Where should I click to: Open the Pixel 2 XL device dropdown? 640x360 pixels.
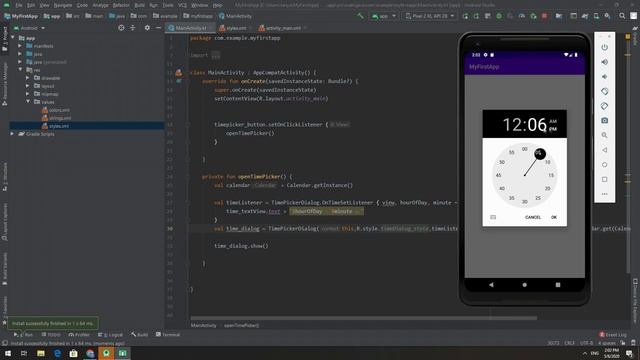click(x=430, y=16)
